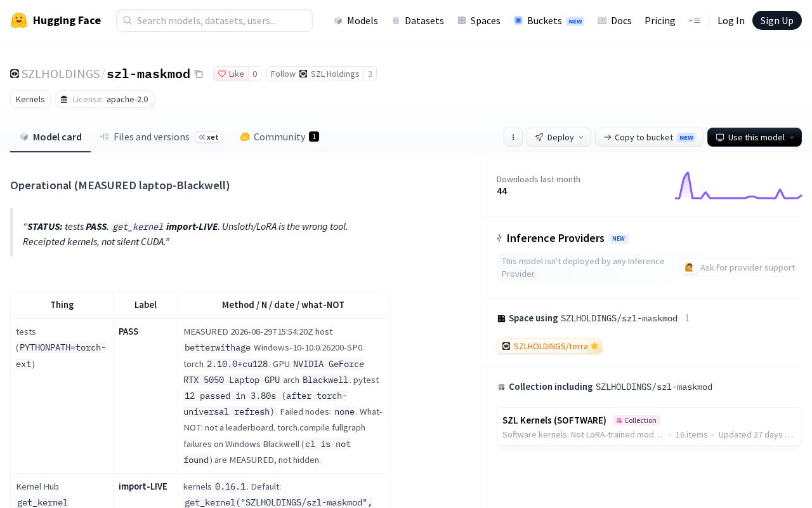Image resolution: width=812 pixels, height=508 pixels.
Task: Open Buckets in top navigation
Action: pos(549,20)
